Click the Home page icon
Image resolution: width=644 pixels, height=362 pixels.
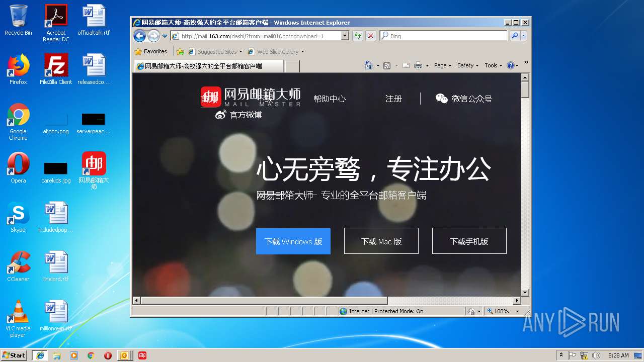pyautogui.click(x=369, y=65)
